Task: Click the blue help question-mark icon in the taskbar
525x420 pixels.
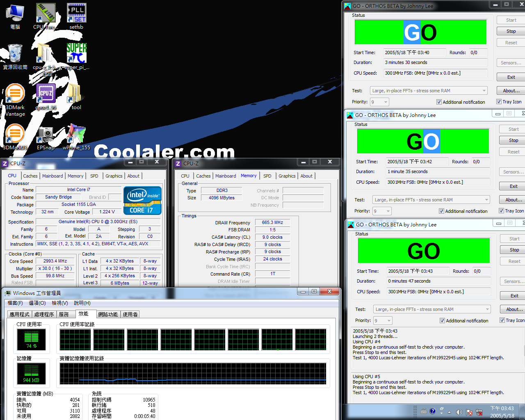Action: coord(433,411)
